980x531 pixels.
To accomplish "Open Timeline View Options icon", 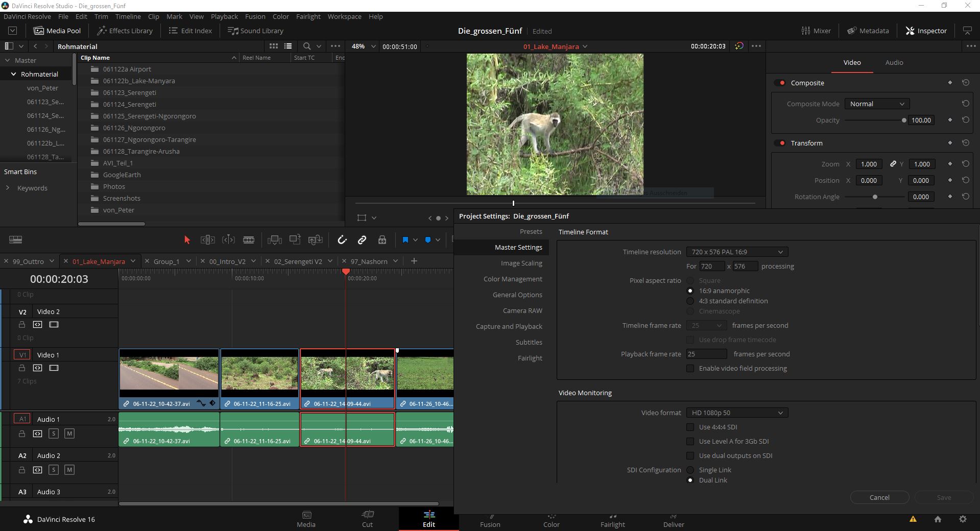I will [x=16, y=239].
